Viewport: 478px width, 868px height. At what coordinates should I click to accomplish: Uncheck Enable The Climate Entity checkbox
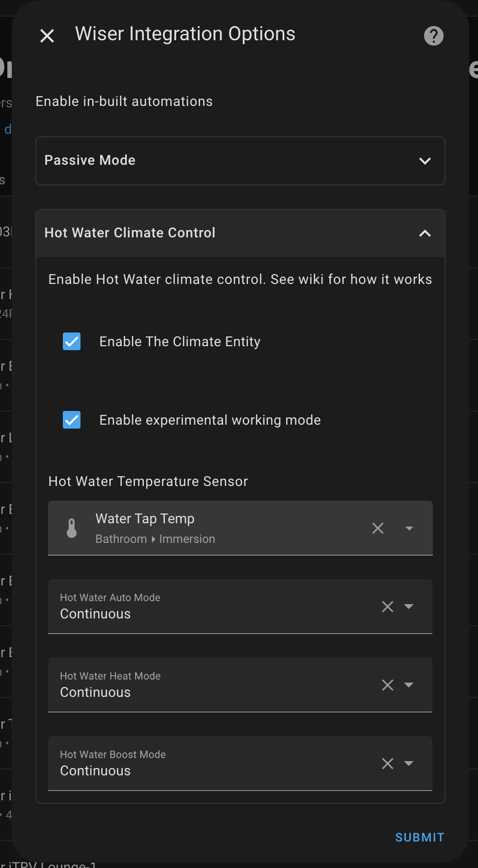point(72,341)
